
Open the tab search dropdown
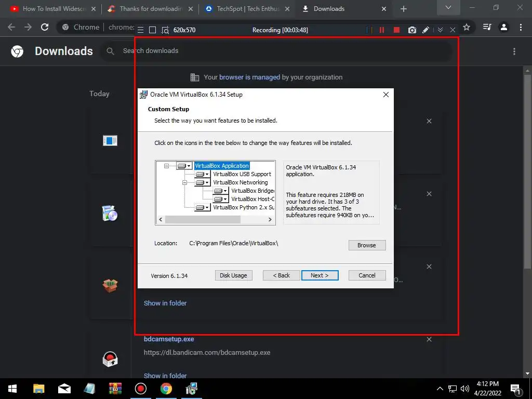tap(448, 7)
